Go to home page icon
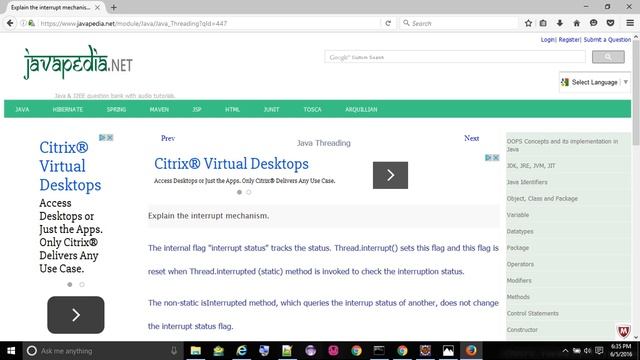Image resolution: width=640 pixels, height=360 pixels. click(x=577, y=23)
